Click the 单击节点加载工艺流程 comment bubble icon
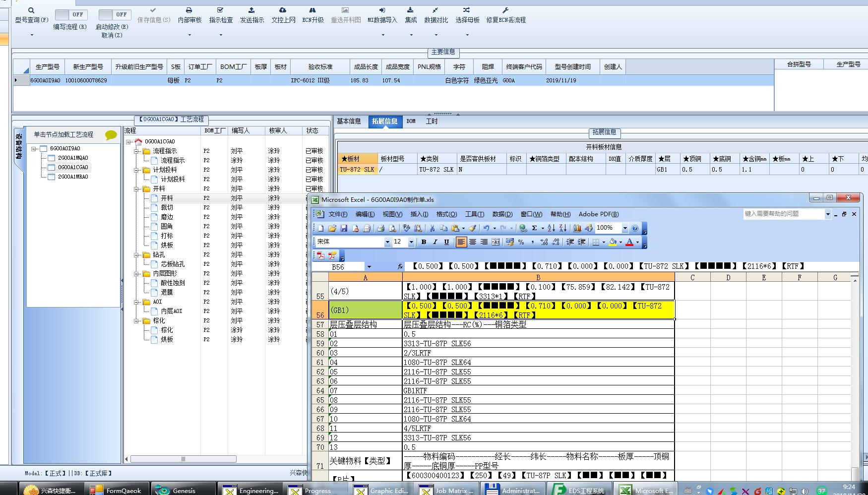868x495 pixels. coord(111,135)
